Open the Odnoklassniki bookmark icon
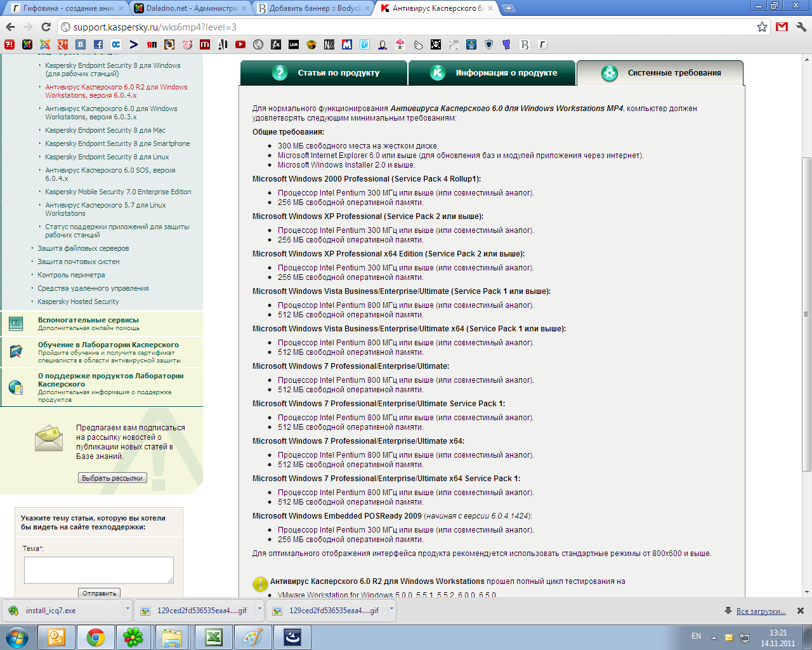 point(116,44)
